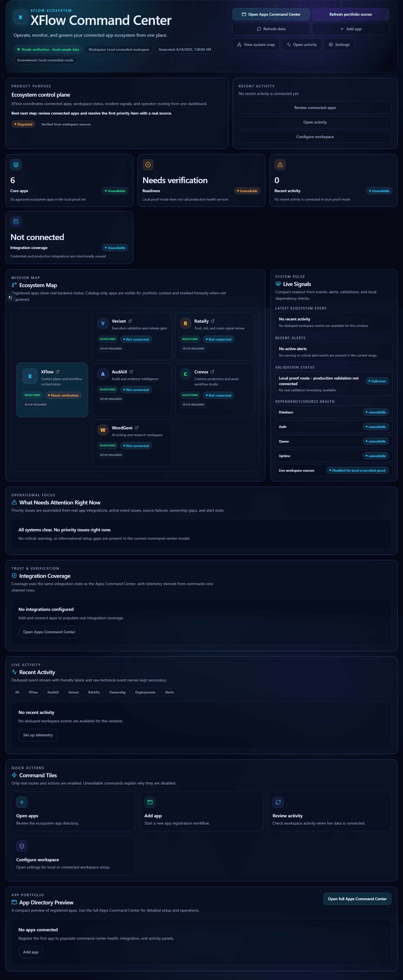Click the Degraded status badge
Viewport: 403px width, 980px height.
click(x=24, y=124)
